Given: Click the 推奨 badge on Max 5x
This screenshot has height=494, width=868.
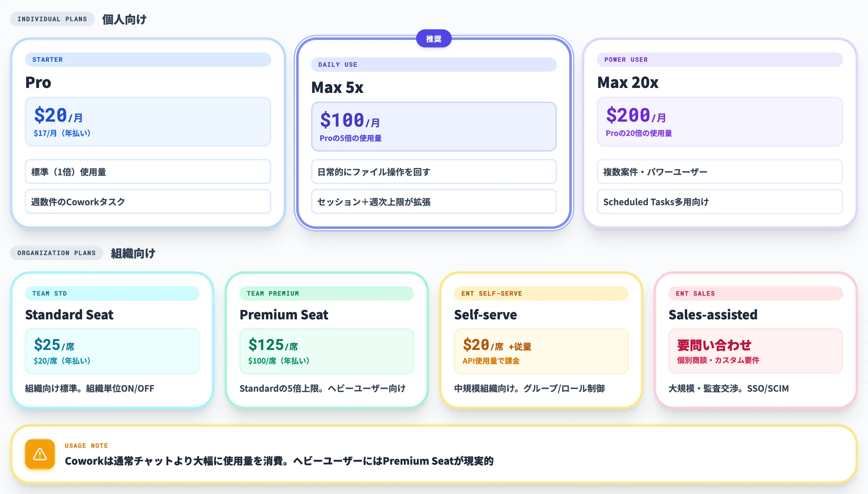Looking at the screenshot, I should (433, 39).
